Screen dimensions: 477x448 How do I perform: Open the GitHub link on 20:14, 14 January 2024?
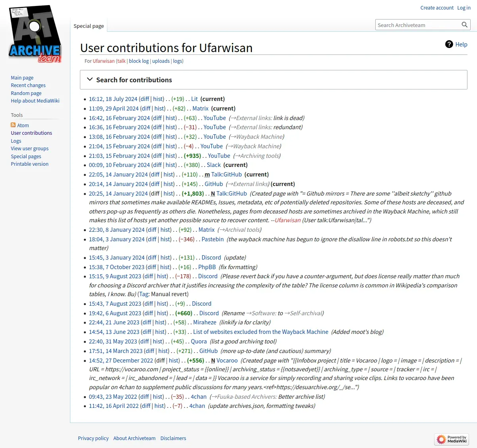(214, 184)
